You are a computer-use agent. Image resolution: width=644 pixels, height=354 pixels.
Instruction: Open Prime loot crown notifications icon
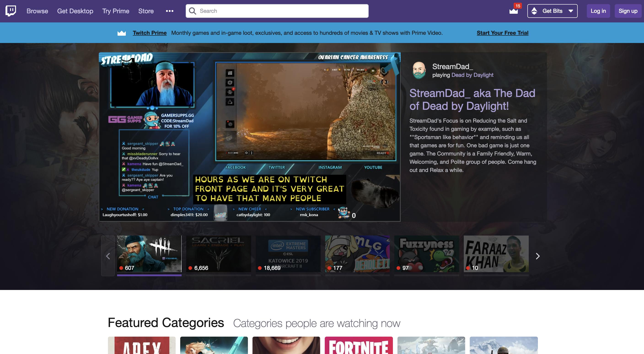pos(513,11)
